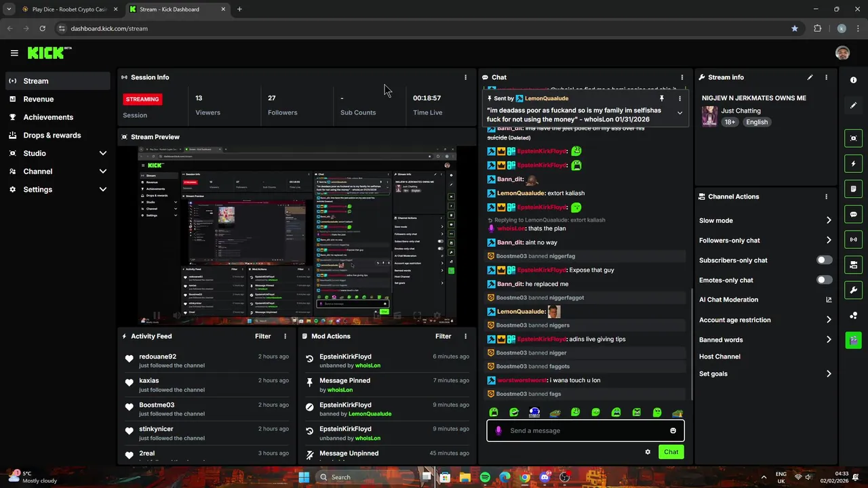Viewport: 868px width, 488px height.
Task: Click the broadcast signal icon in the right sidebar
Action: (x=853, y=239)
